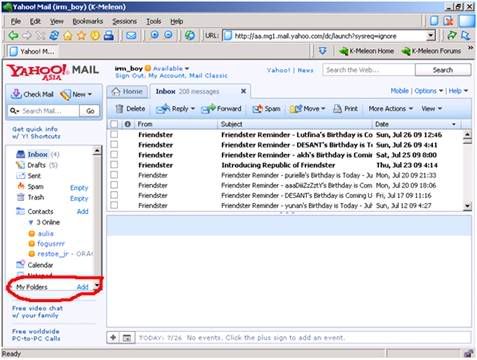Toggle the select-all checkbox in message header
Viewport: 477px width, 360px height.
click(114, 124)
